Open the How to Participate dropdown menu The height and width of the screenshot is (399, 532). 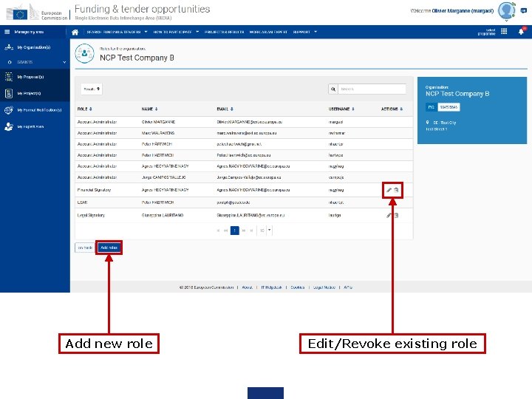pyautogui.click(x=176, y=32)
